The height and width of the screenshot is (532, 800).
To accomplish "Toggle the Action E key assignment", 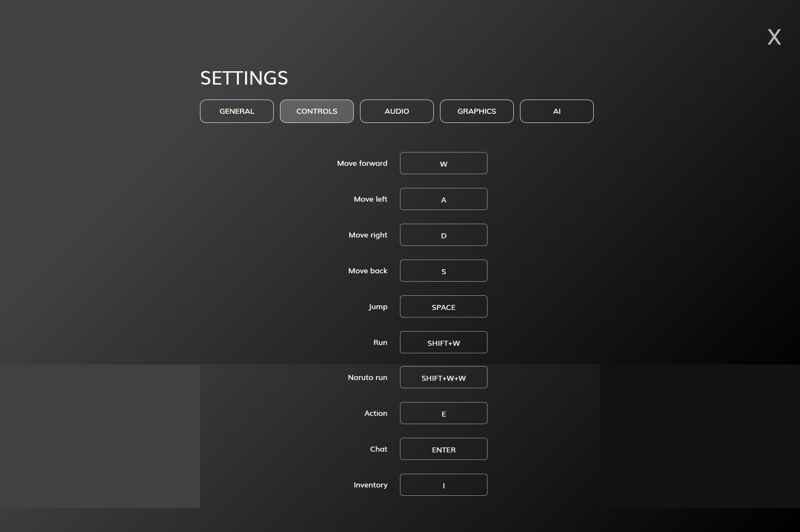I will 444,413.
